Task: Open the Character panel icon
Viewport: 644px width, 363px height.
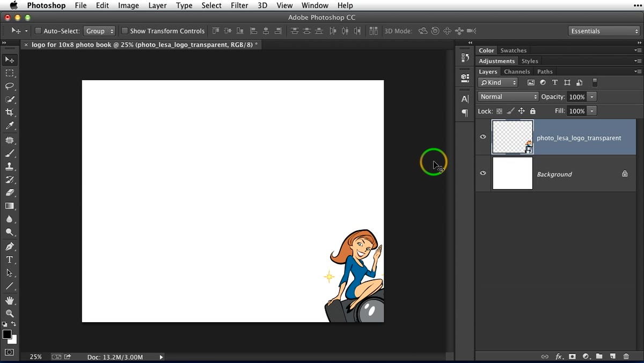Action: (x=465, y=99)
